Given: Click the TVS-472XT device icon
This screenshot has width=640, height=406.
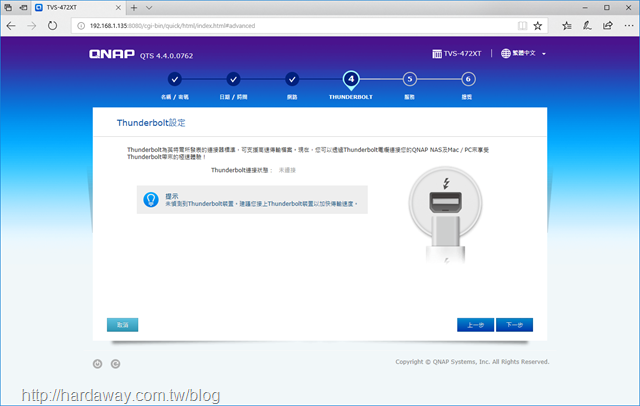Looking at the screenshot, I should 437,53.
